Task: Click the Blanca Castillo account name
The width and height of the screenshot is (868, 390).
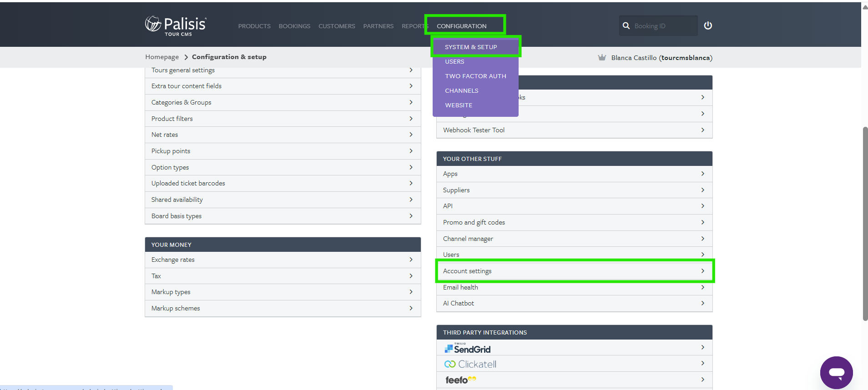Action: [x=662, y=58]
